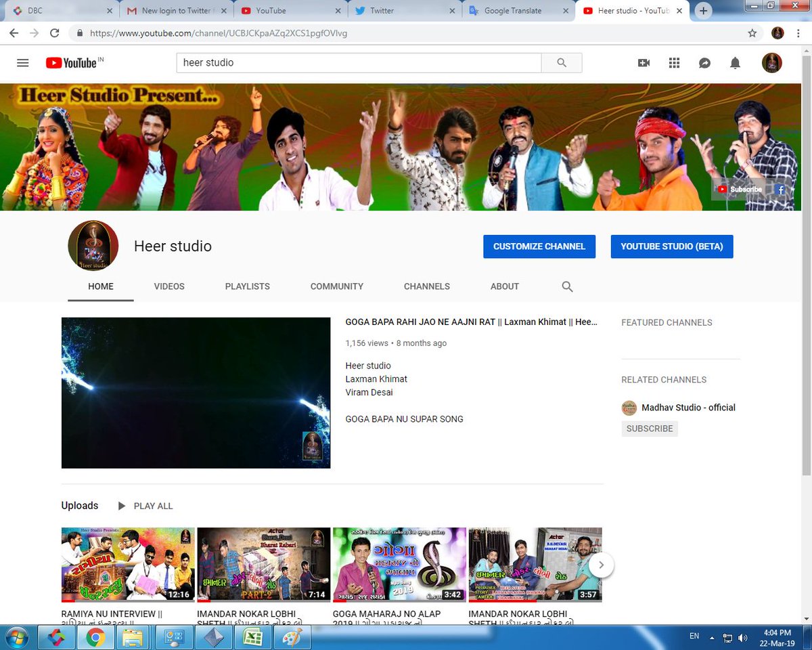Open the CHANNELS channel tab
Image resolution: width=812 pixels, height=650 pixels.
[x=427, y=286]
